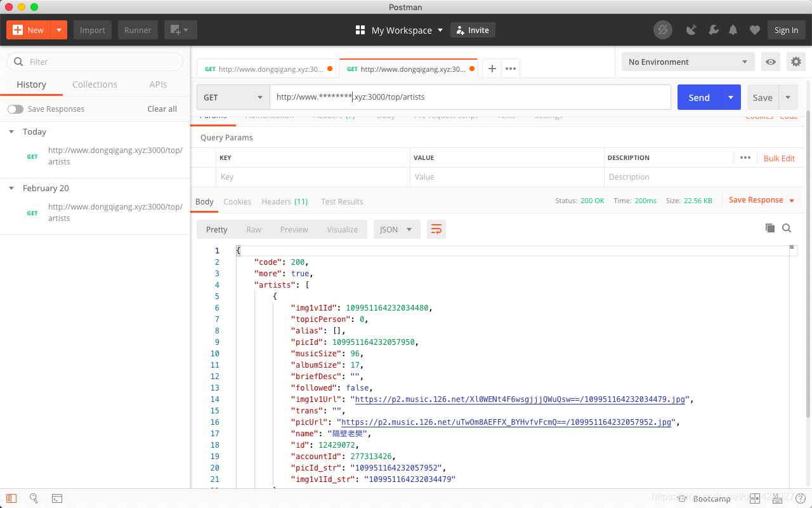Viewport: 812px width, 508px height.
Task: Click the Sign In button
Action: [x=787, y=30]
